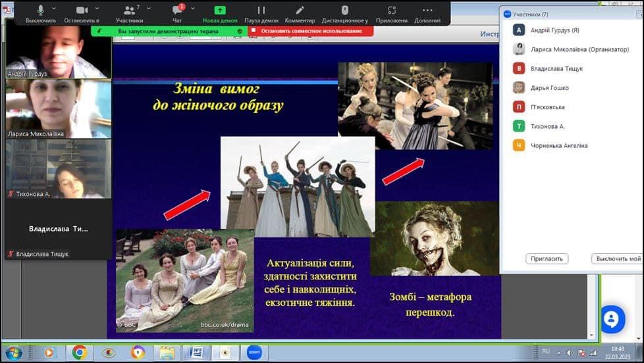
Task: Select Тихонова А. video tile
Action: pyautogui.click(x=59, y=168)
